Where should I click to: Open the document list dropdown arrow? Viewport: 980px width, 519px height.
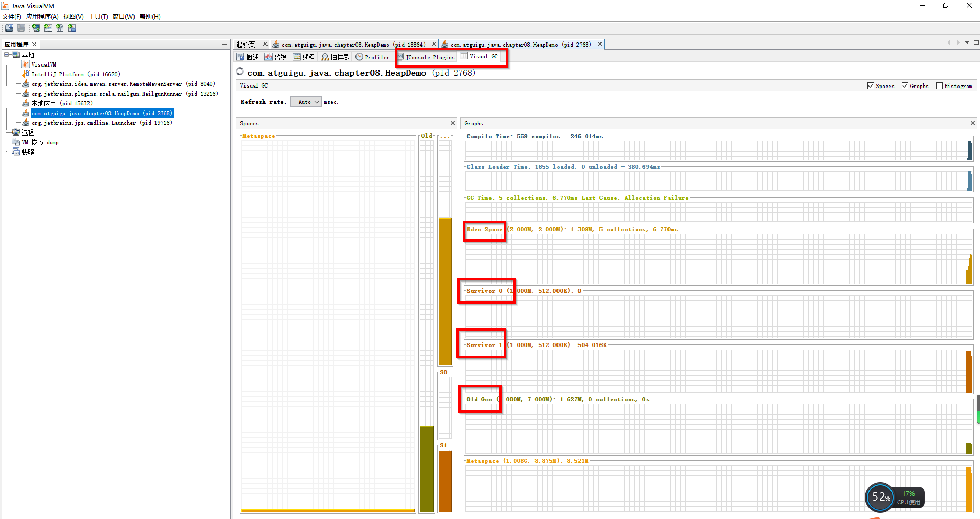tap(967, 42)
